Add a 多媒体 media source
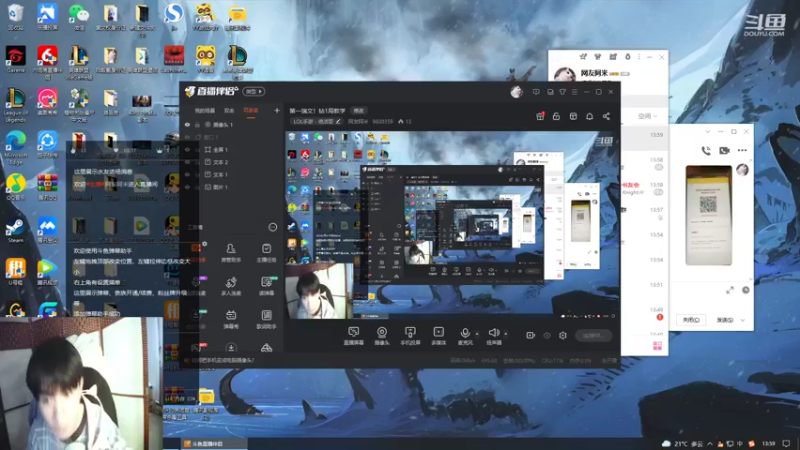800x450 pixels. pos(438,336)
